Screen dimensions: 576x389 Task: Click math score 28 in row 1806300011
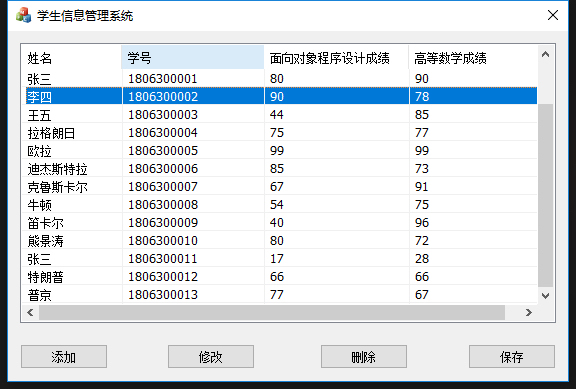(x=422, y=259)
